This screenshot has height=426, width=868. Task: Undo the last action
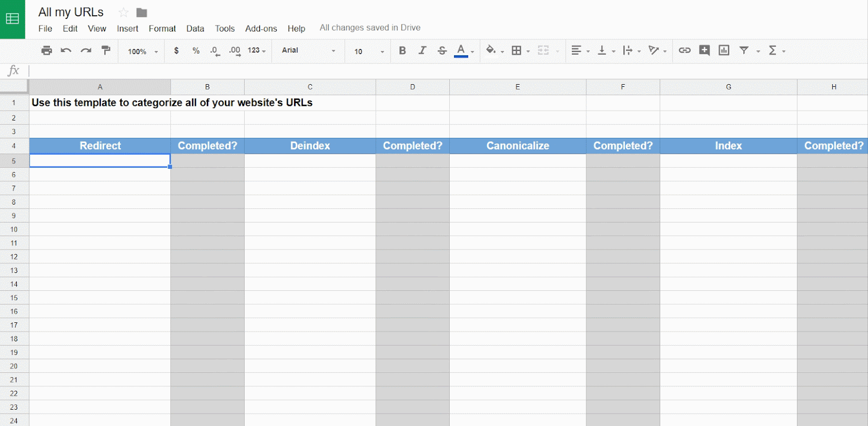click(x=66, y=50)
